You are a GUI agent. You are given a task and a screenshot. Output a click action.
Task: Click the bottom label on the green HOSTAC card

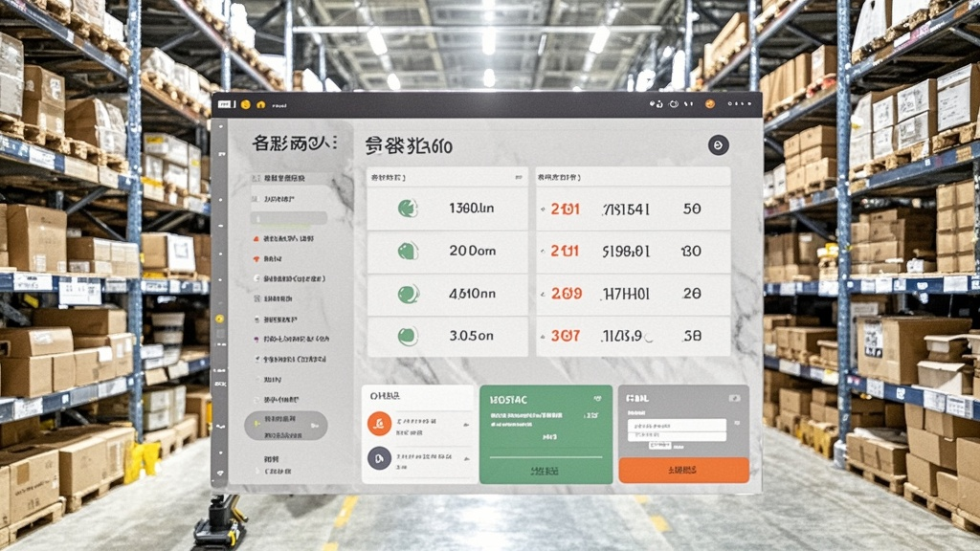tap(545, 471)
